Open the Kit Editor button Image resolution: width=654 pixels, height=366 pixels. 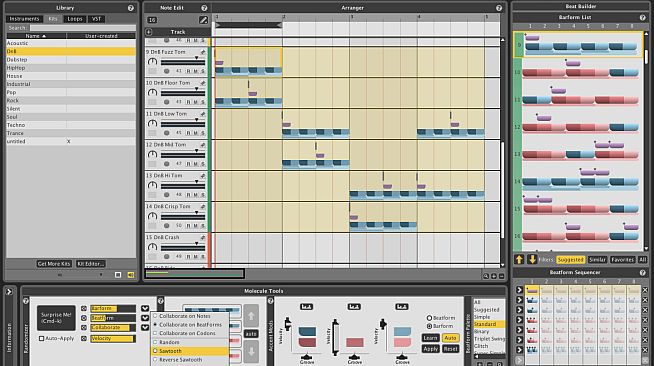pos(91,264)
